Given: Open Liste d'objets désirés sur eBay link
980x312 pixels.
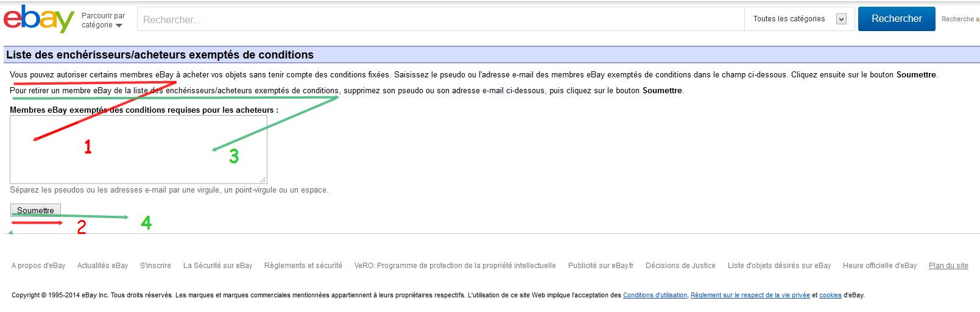Looking at the screenshot, I should (779, 266).
